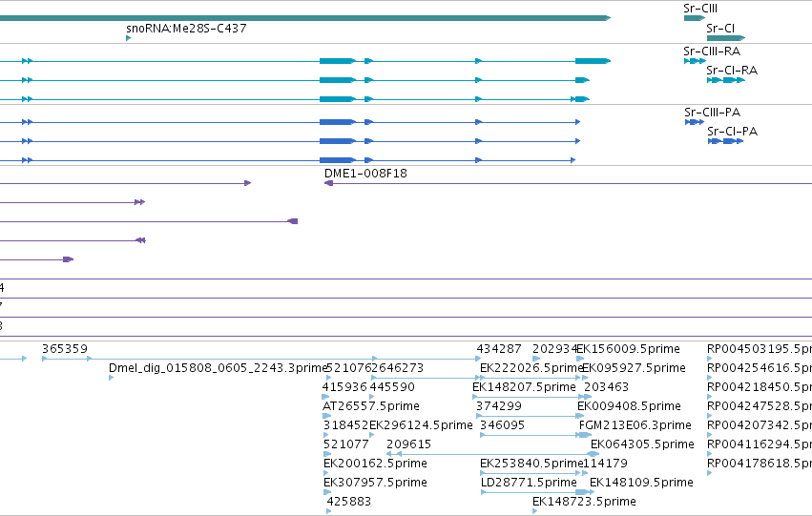Click the long teal gene bar at top
The height and width of the screenshot is (516, 812).
[305, 18]
